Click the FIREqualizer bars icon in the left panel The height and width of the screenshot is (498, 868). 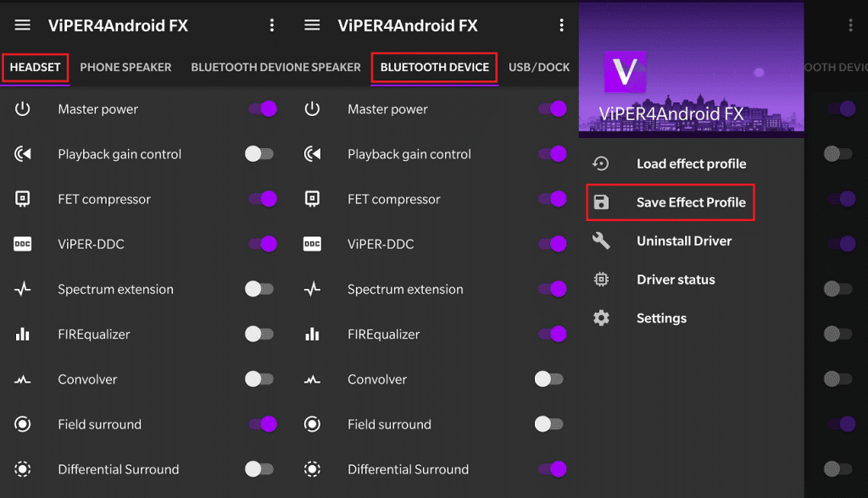click(x=23, y=335)
